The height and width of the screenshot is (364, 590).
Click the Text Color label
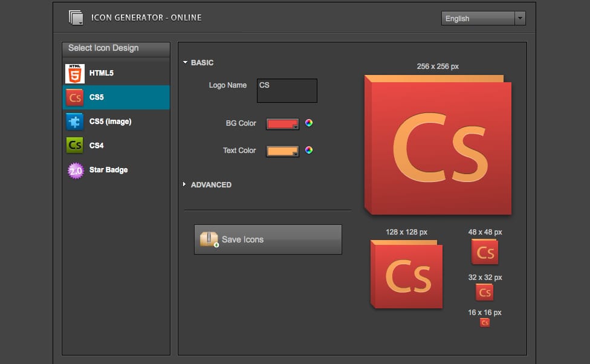click(x=239, y=151)
